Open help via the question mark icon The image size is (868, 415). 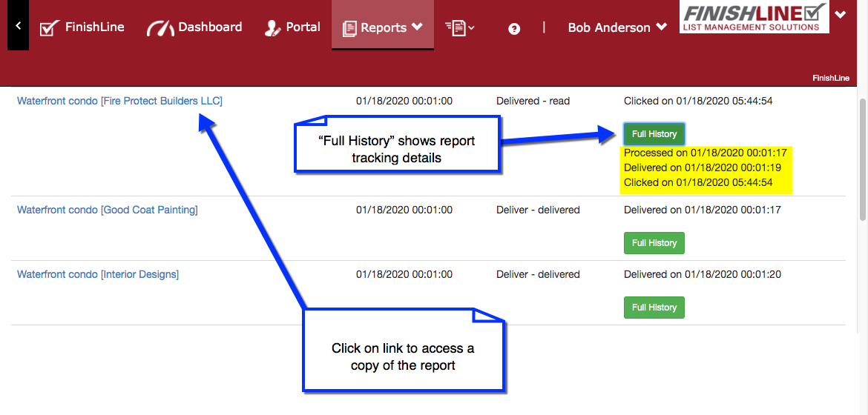pos(514,29)
